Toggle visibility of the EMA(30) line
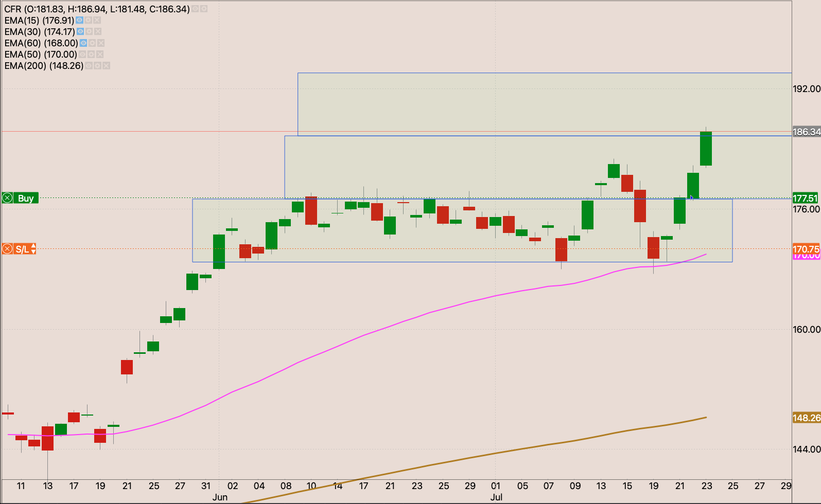 coord(80,32)
